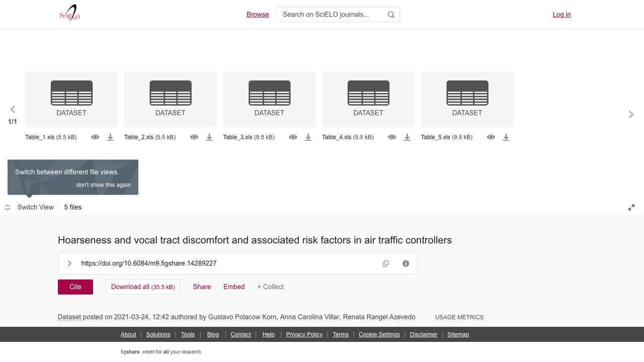Click the Cite button
The image size is (644, 362).
click(75, 287)
